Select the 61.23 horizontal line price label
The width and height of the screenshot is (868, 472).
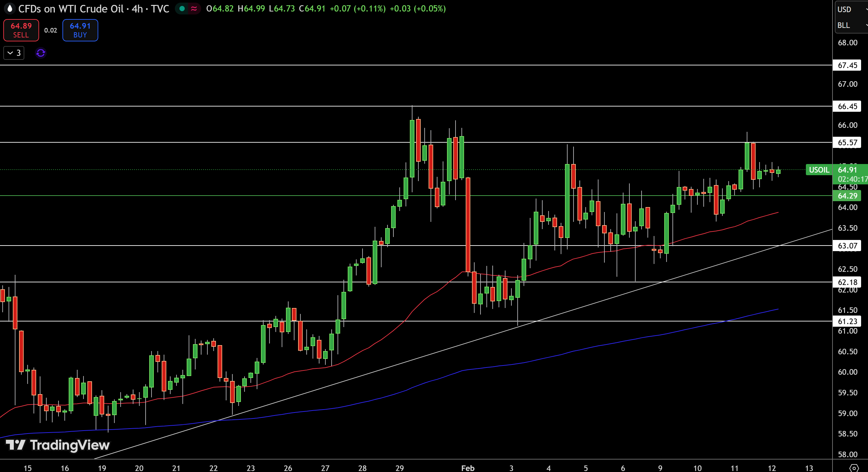847,321
